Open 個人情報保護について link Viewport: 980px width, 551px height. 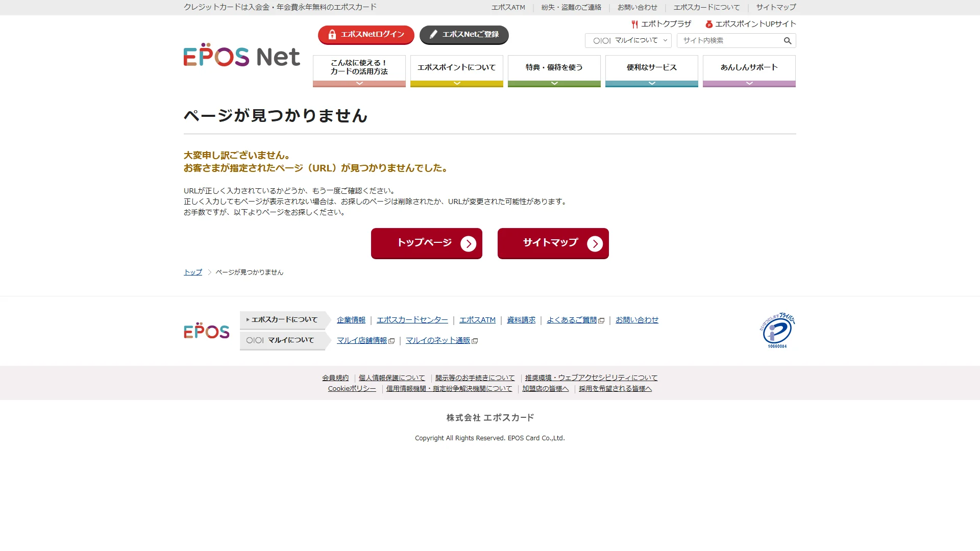click(392, 378)
